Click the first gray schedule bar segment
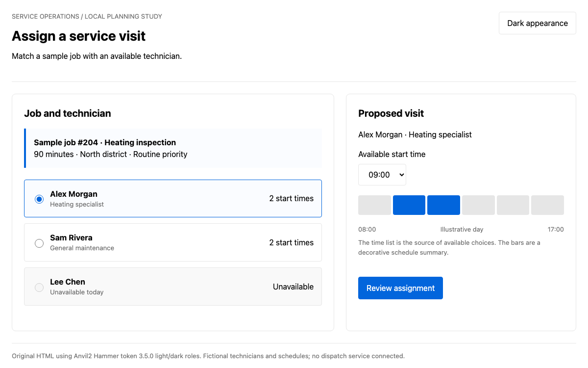This screenshot has width=588, height=368. click(x=374, y=205)
